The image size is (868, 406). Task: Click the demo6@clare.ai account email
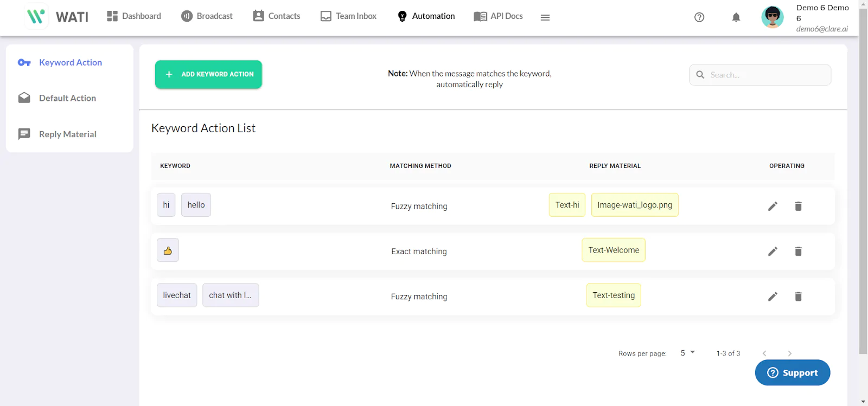coord(822,29)
